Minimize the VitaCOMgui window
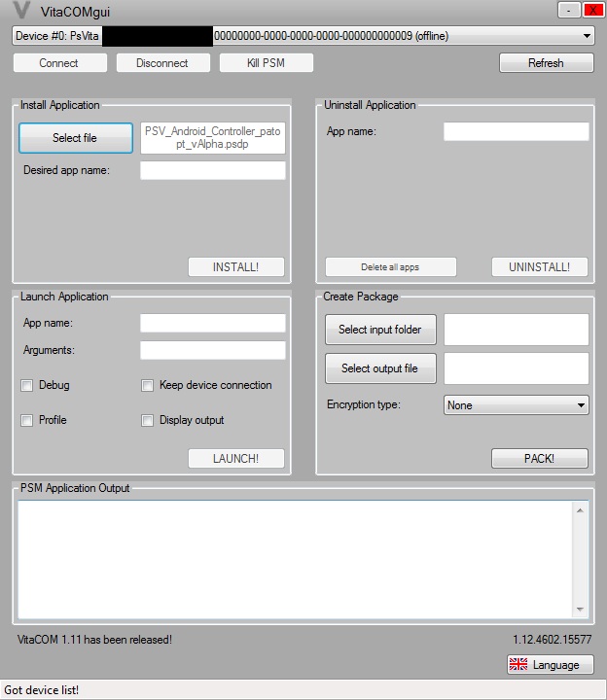This screenshot has width=607, height=700. pyautogui.click(x=569, y=10)
